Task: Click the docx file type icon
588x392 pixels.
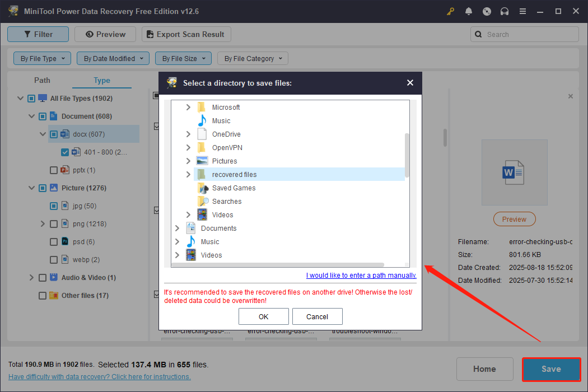Action: pos(65,134)
